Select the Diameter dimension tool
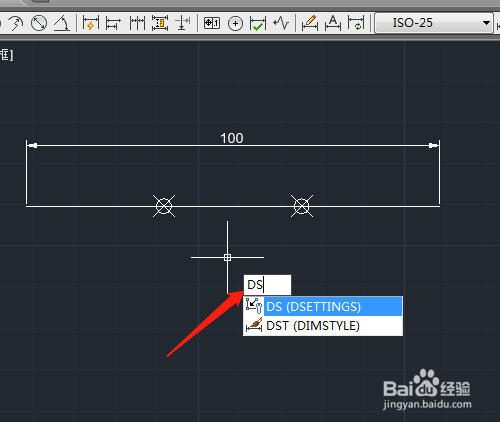The width and height of the screenshot is (500, 422). 39,23
